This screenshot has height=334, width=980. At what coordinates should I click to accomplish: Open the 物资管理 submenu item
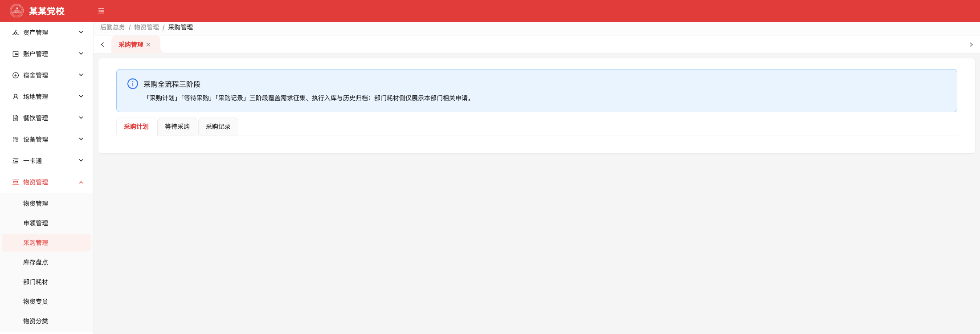pos(47,204)
